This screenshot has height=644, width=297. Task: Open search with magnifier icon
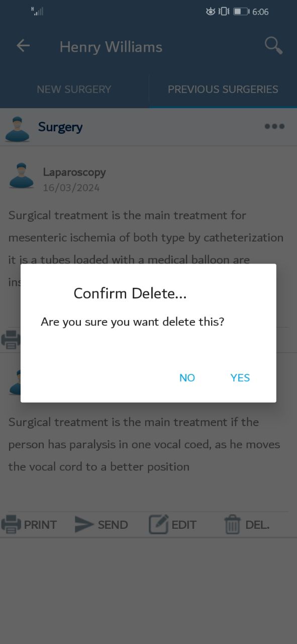[x=273, y=46]
